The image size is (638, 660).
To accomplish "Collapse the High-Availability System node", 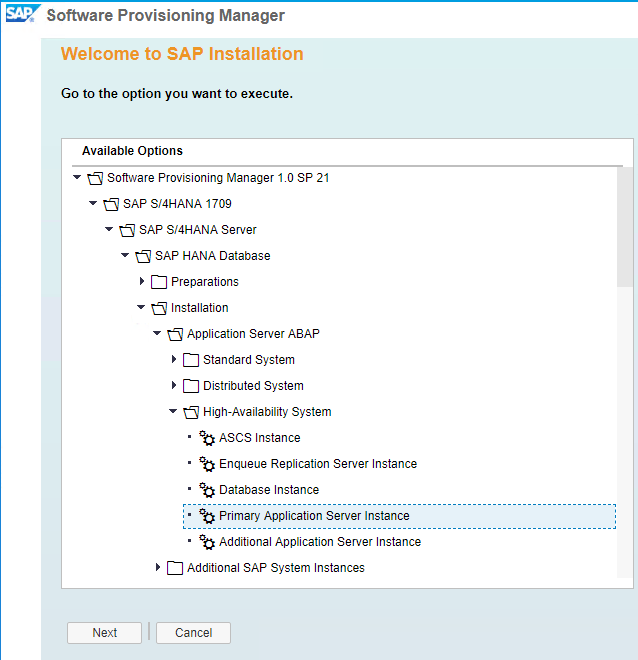I will coord(173,411).
